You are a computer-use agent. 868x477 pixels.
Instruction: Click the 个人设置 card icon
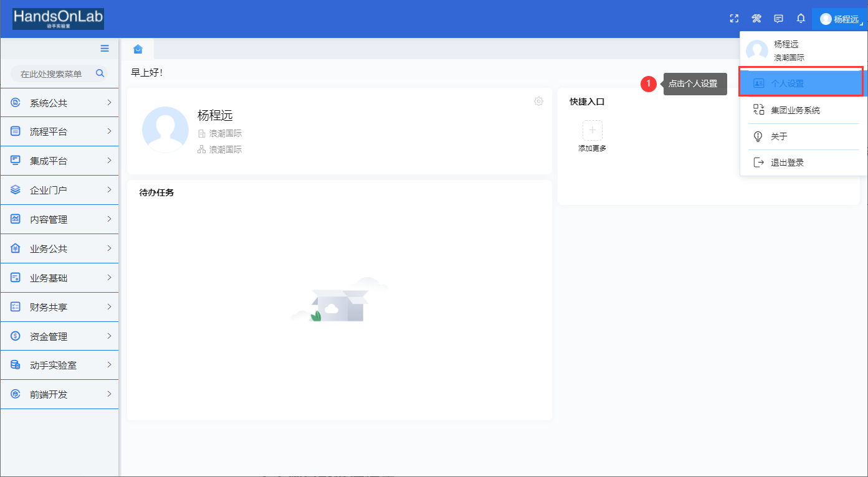coord(758,83)
